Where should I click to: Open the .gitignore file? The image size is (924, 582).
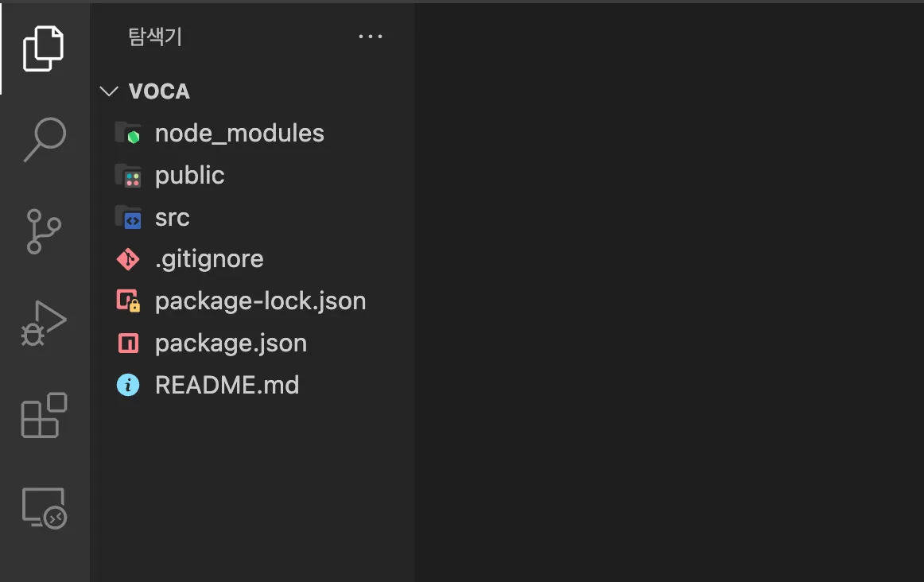[209, 259]
